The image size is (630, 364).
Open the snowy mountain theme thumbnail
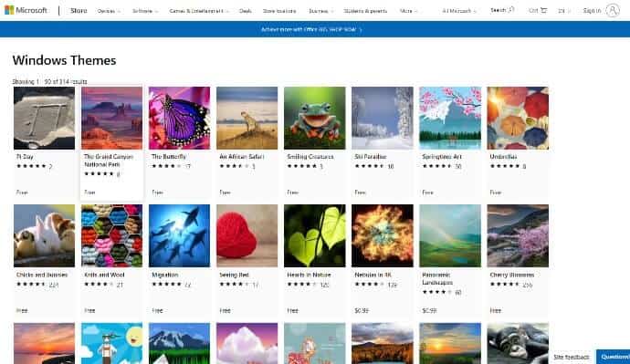pyautogui.click(x=179, y=343)
